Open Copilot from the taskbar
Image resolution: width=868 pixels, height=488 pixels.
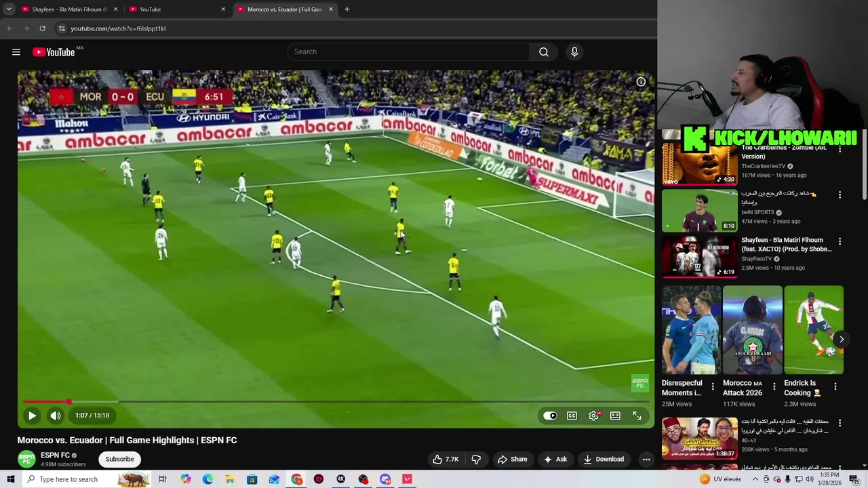pyautogui.click(x=186, y=479)
